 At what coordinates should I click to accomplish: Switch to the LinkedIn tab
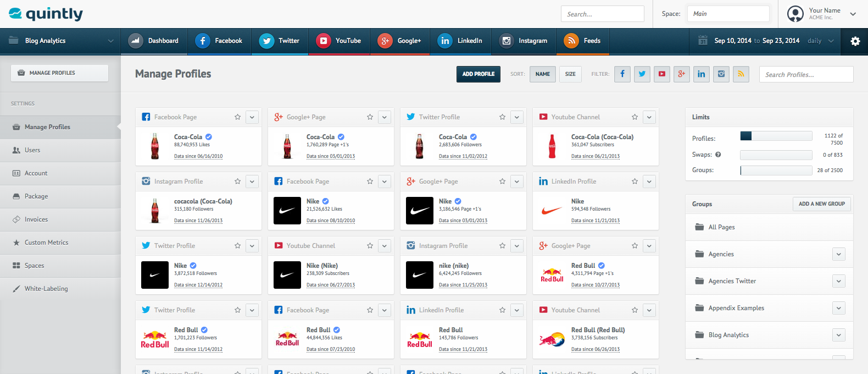(460, 41)
